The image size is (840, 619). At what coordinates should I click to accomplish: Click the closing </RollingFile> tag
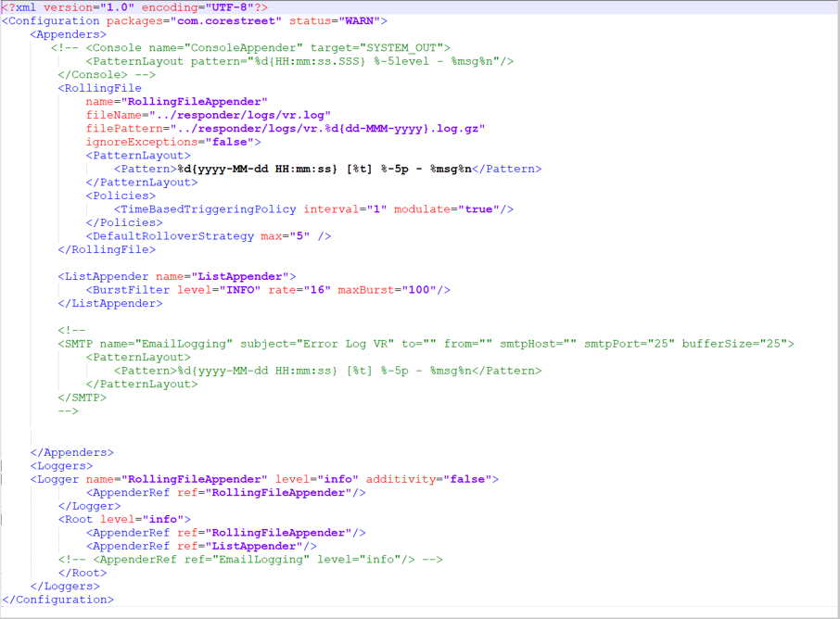tap(107, 249)
